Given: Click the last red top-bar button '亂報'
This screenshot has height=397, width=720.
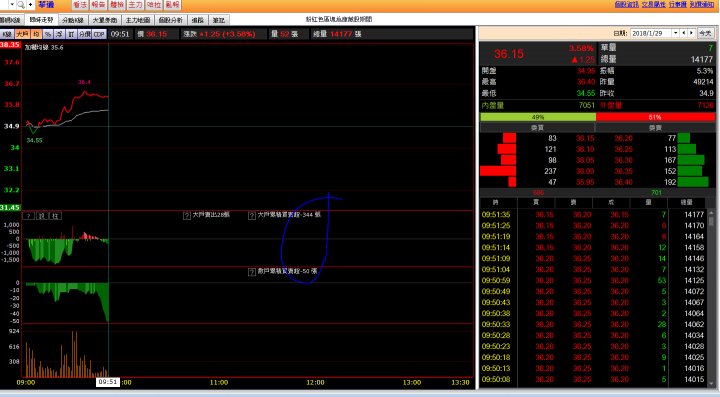Looking at the screenshot, I should (173, 5).
